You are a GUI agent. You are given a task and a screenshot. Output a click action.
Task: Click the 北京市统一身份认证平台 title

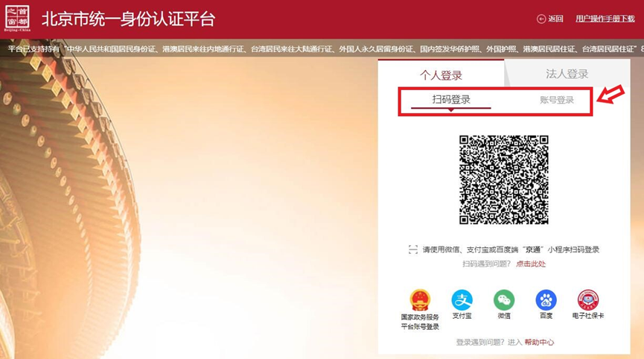point(128,19)
